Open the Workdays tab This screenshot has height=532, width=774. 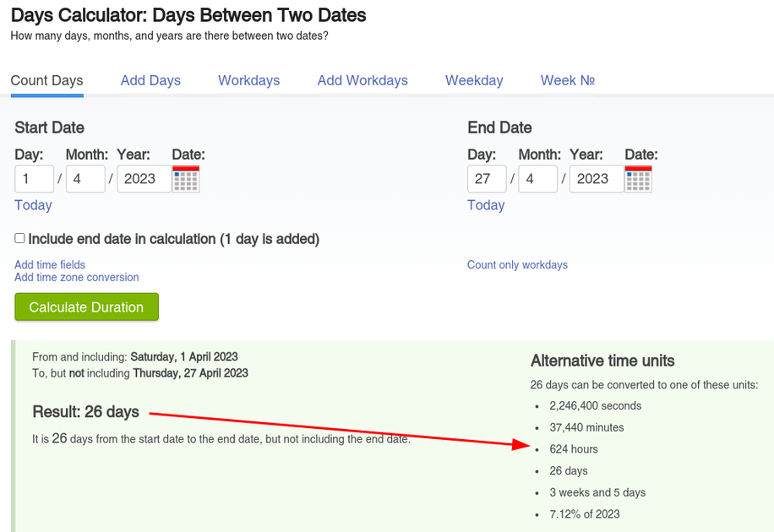(248, 81)
